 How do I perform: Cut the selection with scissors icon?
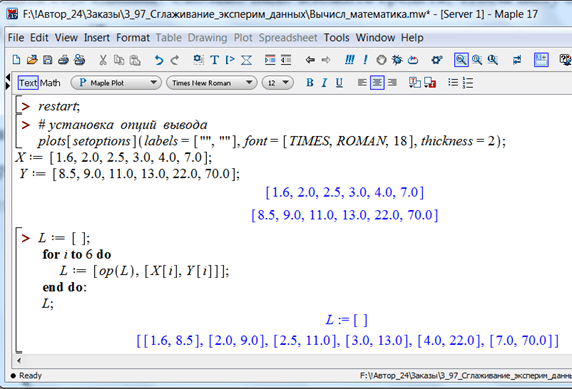[x=103, y=59]
